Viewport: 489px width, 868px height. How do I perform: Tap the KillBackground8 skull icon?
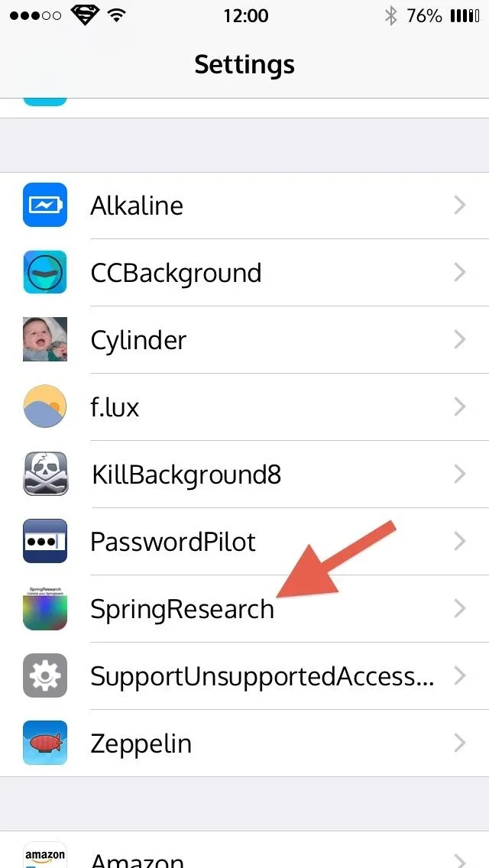point(45,474)
